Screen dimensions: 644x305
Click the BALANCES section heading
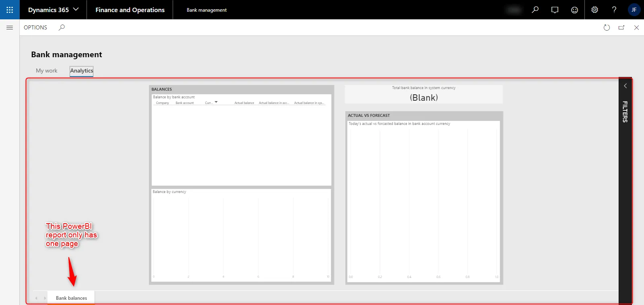(x=162, y=89)
